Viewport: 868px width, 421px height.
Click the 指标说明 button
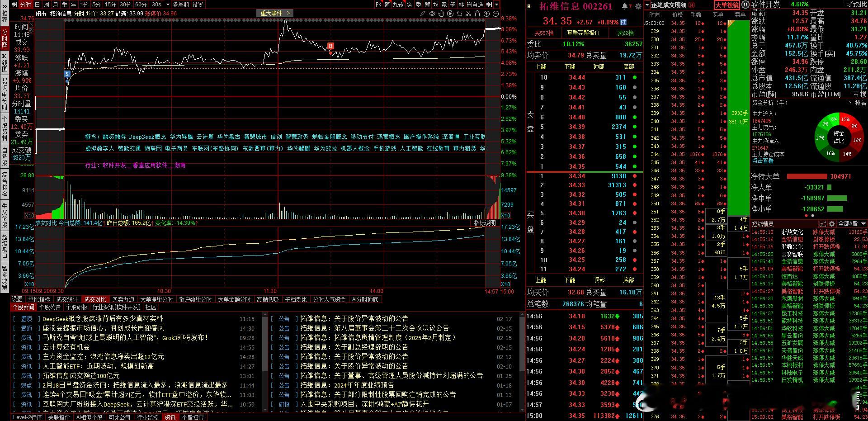point(485,223)
